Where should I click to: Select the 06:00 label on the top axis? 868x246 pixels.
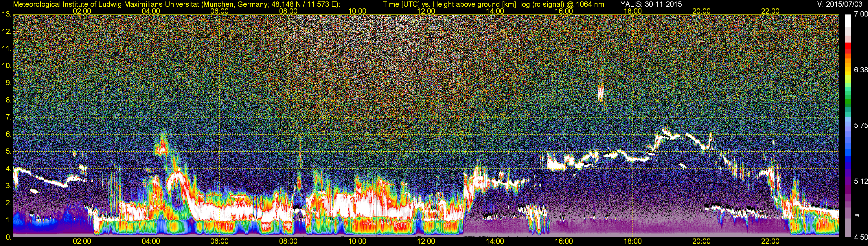pyautogui.click(x=220, y=11)
